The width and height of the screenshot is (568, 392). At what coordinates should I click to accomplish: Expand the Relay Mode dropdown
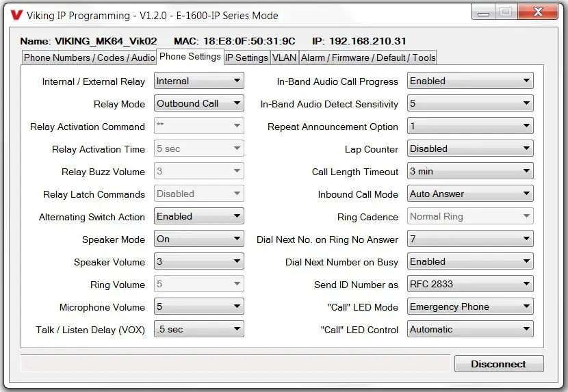199,103
